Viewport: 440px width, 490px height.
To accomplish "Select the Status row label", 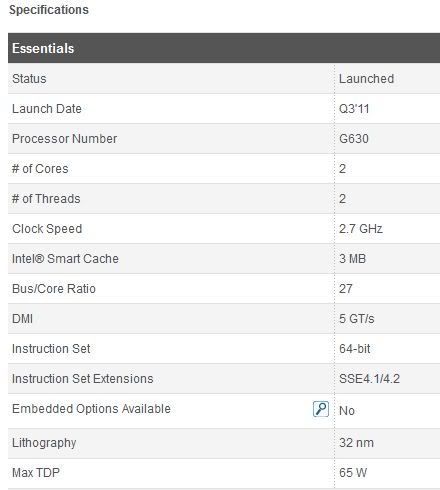I will pos(29,79).
